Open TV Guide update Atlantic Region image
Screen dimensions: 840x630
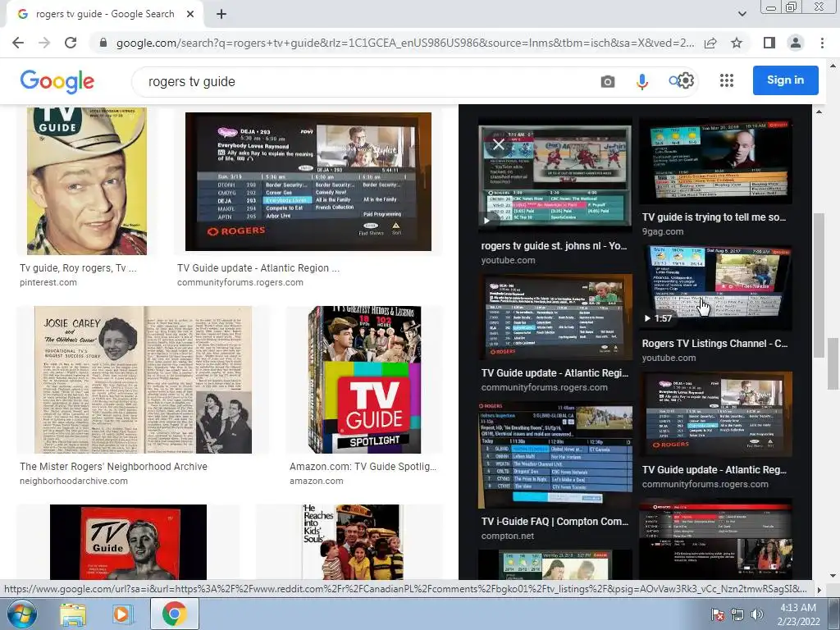click(308, 181)
